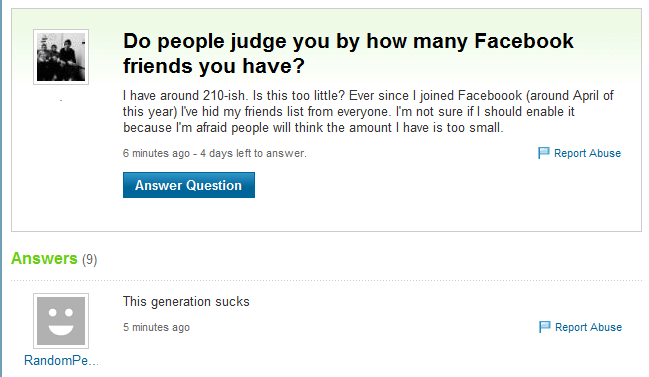This screenshot has width=649, height=377.
Task: Click the "5 minutes ago" answer timestamp
Action: coord(156,327)
